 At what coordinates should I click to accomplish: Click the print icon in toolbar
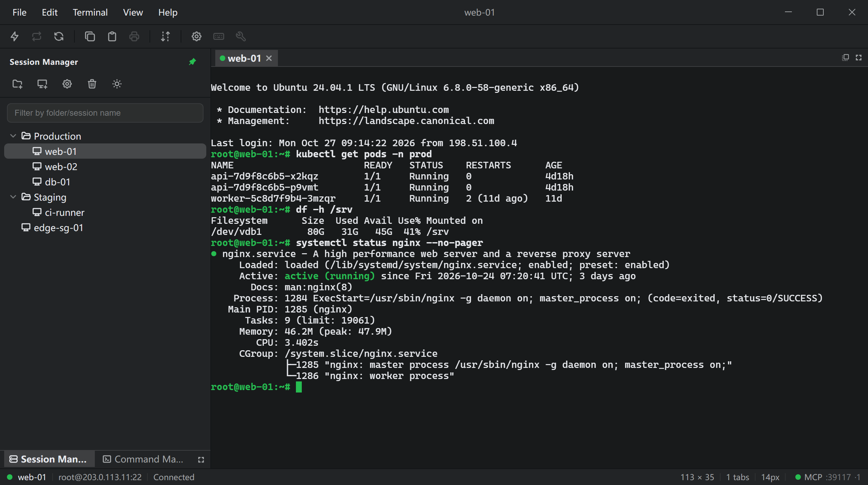[x=134, y=36]
